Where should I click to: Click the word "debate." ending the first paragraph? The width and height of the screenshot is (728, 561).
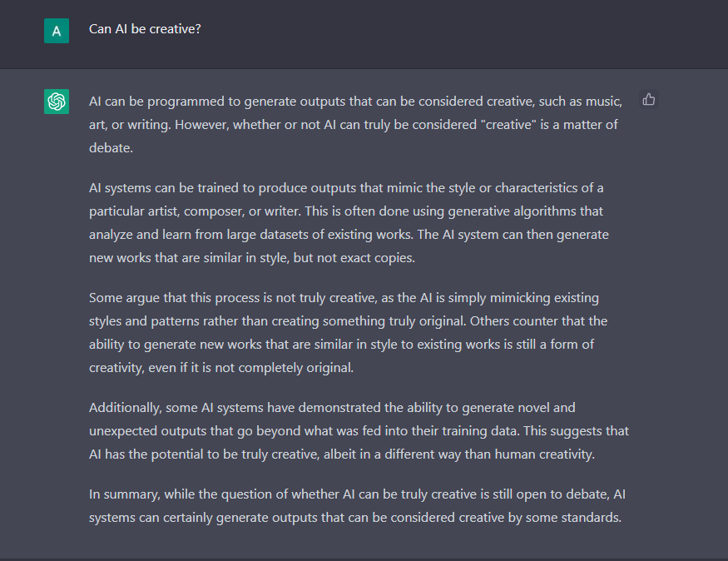click(x=111, y=148)
